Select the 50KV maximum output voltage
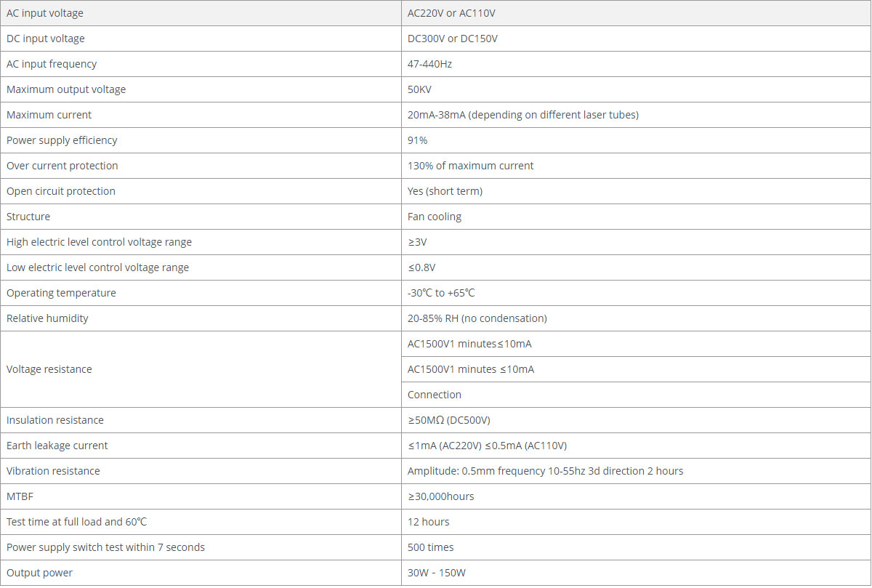 click(420, 89)
